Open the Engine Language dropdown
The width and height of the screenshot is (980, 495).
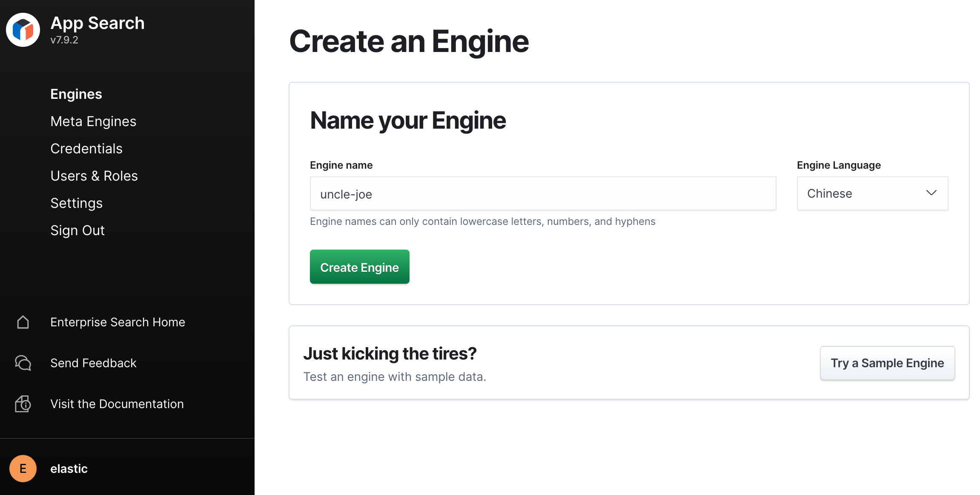(872, 193)
